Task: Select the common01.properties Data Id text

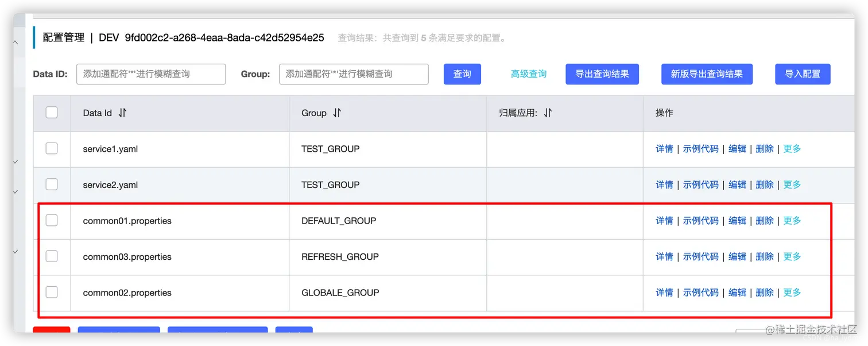Action: point(127,221)
